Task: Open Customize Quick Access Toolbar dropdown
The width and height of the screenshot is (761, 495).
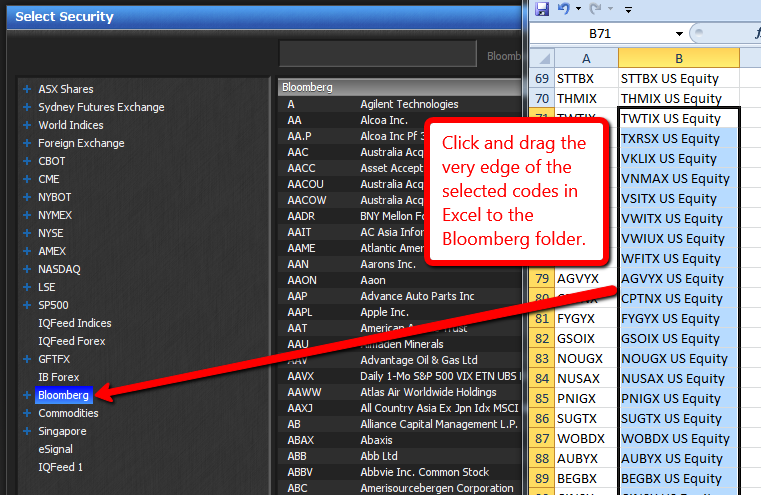Action: point(629,9)
